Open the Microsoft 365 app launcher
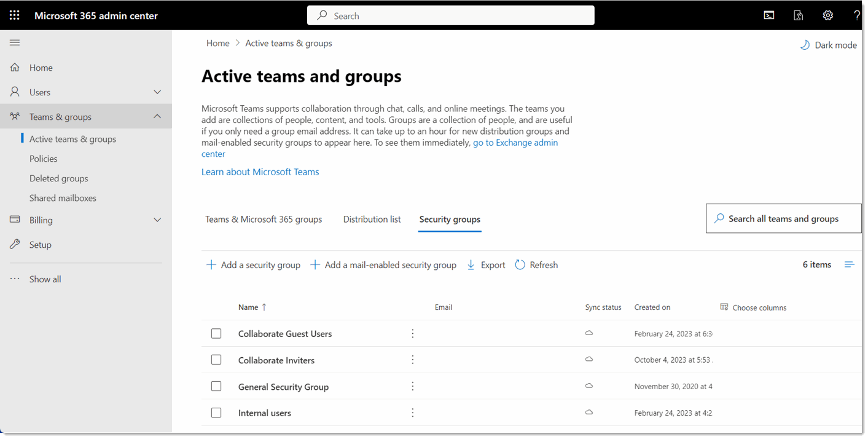 coord(14,15)
